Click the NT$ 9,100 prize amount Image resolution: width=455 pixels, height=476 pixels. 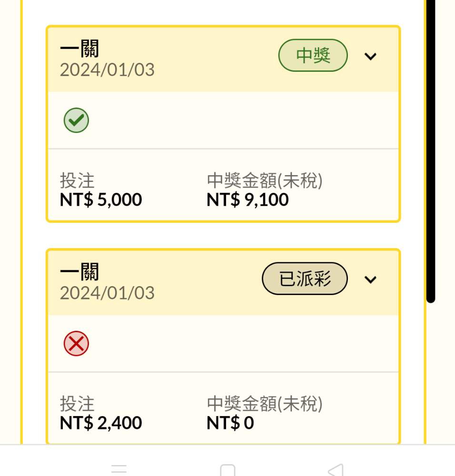[x=247, y=200]
